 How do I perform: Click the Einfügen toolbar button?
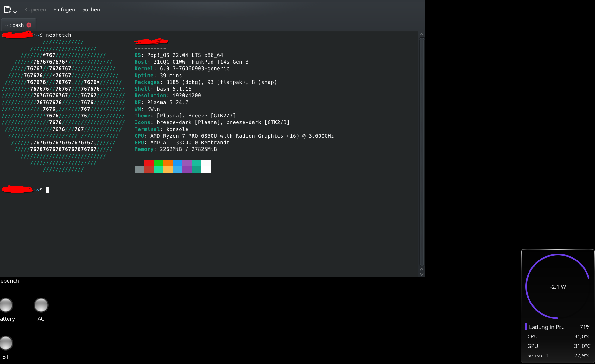tap(64, 9)
